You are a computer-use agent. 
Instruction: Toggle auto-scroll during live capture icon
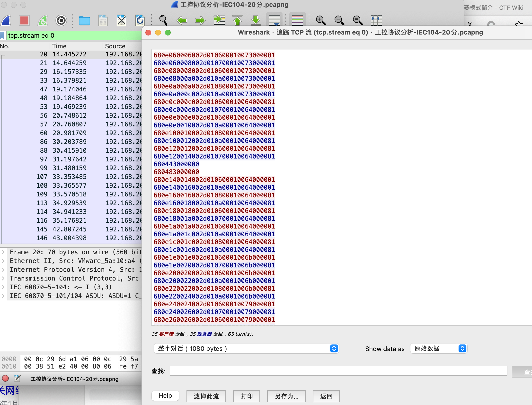pos(274,20)
